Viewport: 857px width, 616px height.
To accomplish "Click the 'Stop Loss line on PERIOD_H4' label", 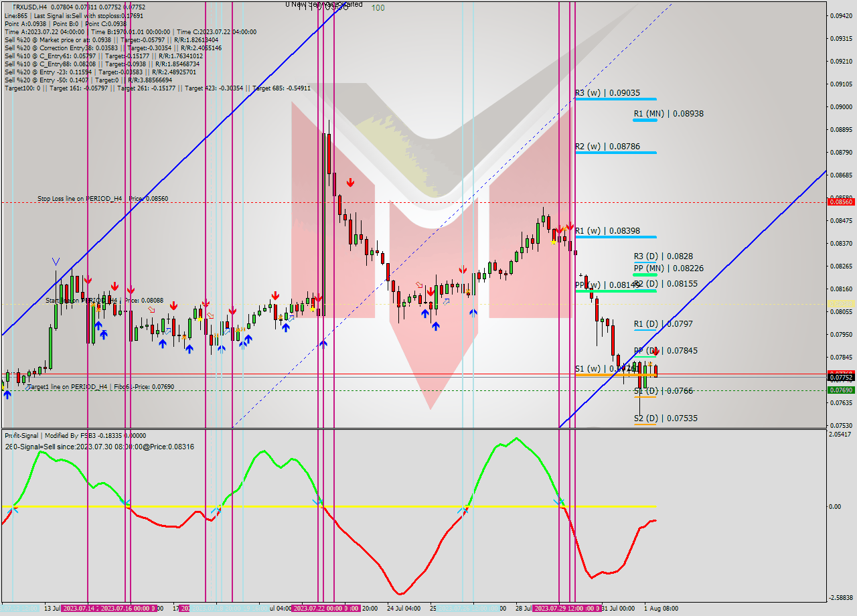I will 80,199.
